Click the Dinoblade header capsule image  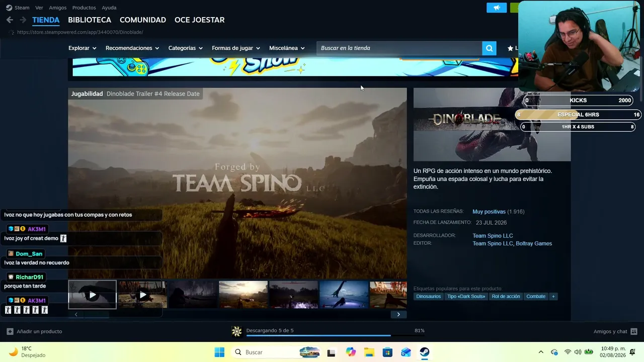[492, 125]
